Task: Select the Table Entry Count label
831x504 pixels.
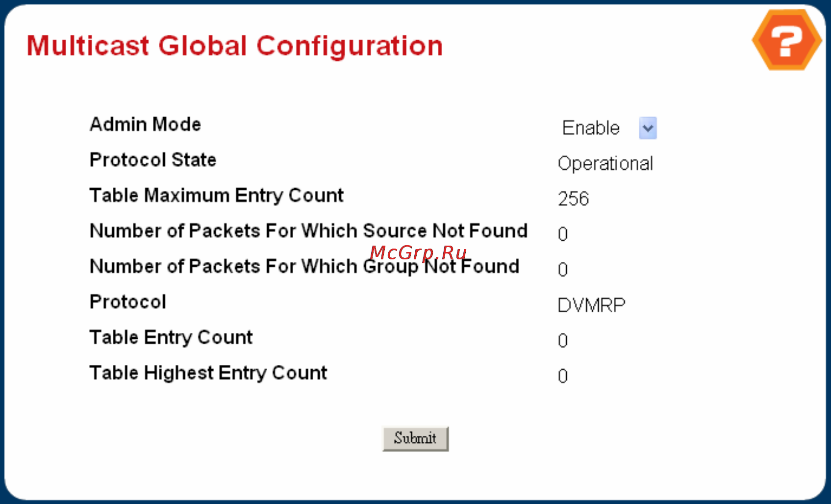Action: coord(171,338)
